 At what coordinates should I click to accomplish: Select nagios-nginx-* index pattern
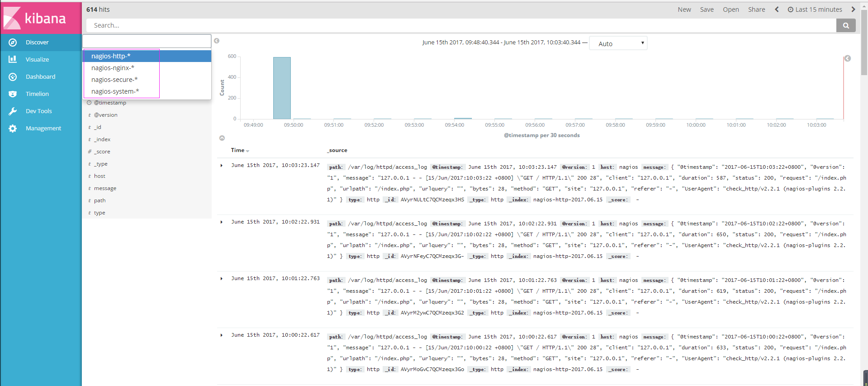click(113, 68)
